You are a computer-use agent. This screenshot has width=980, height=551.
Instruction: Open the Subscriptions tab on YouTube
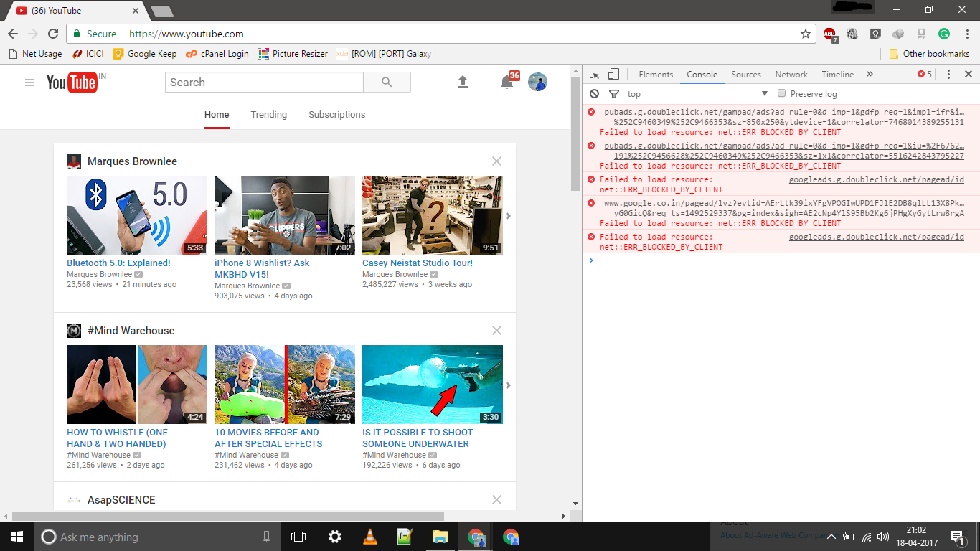coord(337,115)
